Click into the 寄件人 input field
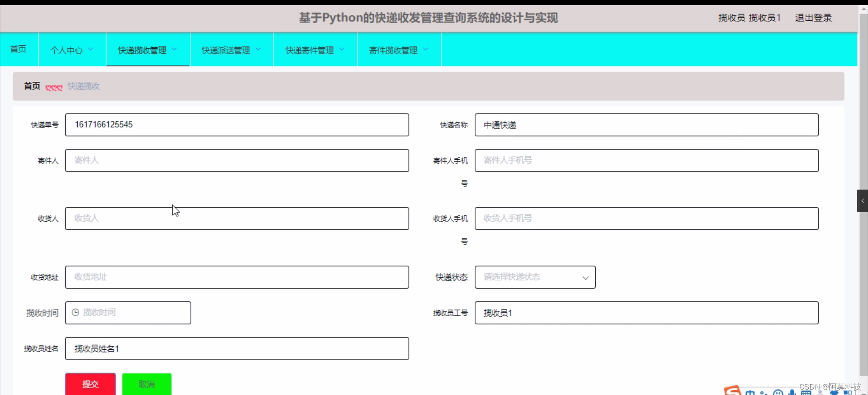 [x=237, y=161]
